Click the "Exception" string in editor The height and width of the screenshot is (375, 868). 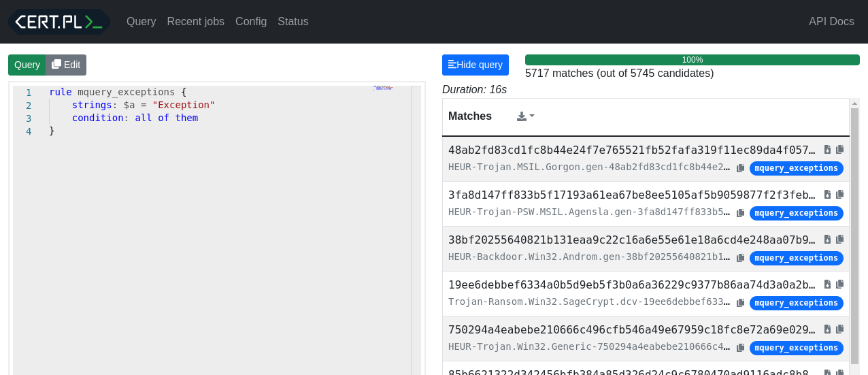click(x=184, y=105)
